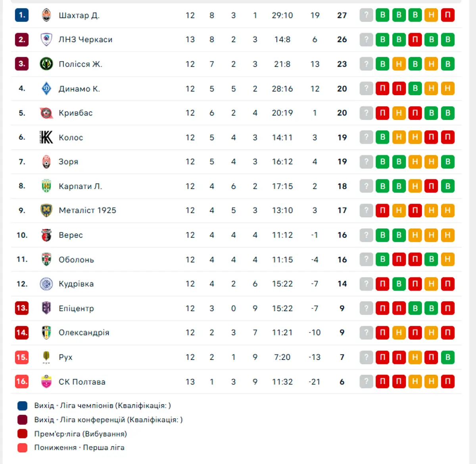Open the Карпати Л. team link
Viewport: 476px width, 464px height.
80,186
